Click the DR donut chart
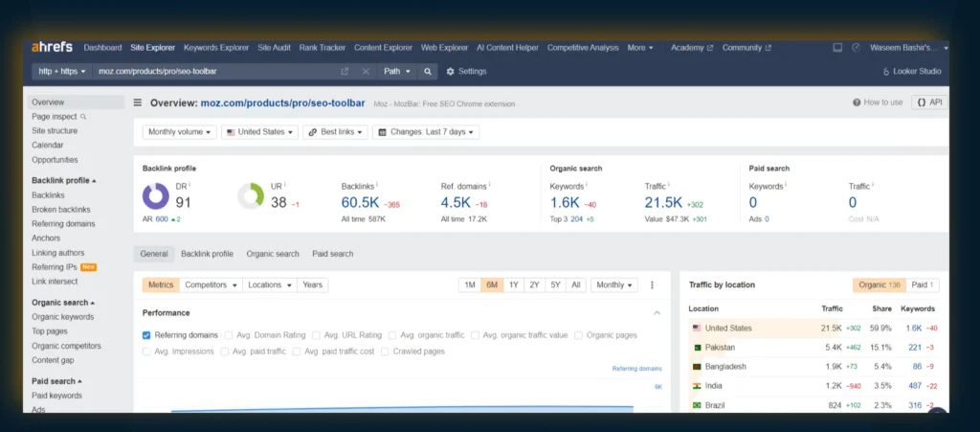The image size is (980, 432). click(x=156, y=196)
